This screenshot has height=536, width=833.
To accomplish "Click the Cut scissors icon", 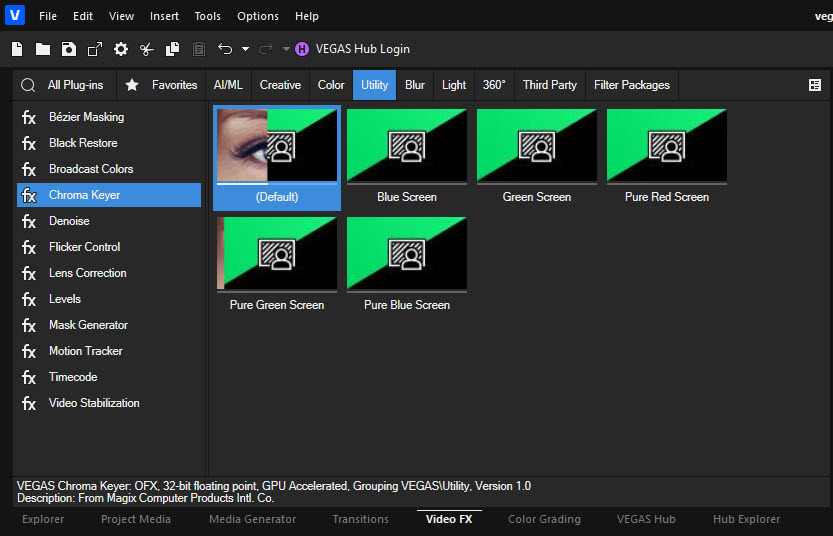I will (147, 49).
